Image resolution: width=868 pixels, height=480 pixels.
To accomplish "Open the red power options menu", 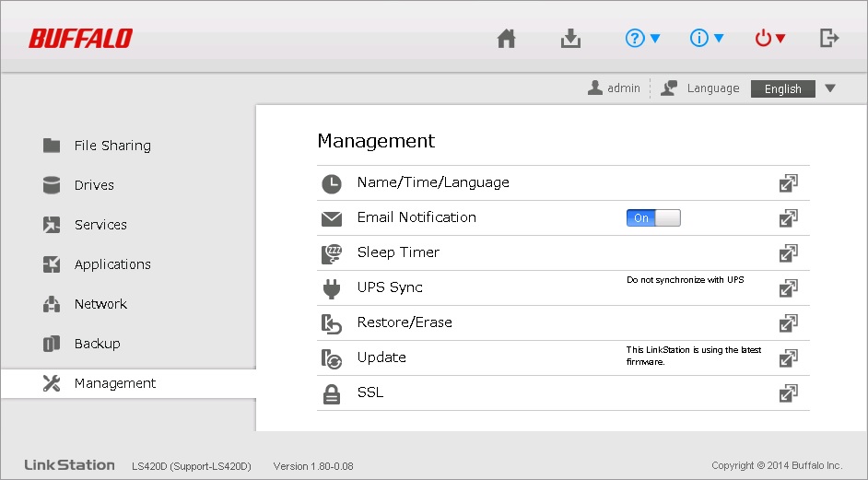I will pyautogui.click(x=770, y=38).
